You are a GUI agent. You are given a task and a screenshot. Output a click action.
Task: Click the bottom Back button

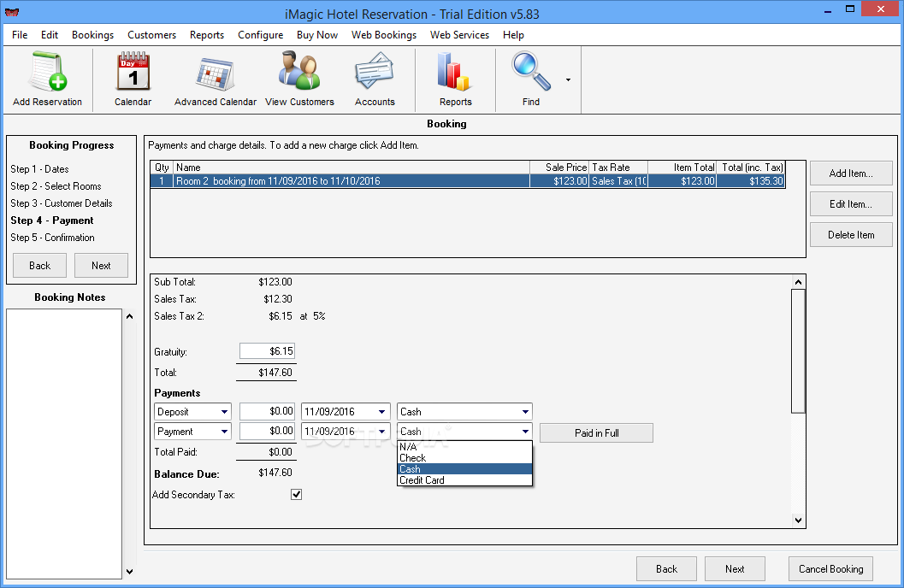pos(666,569)
